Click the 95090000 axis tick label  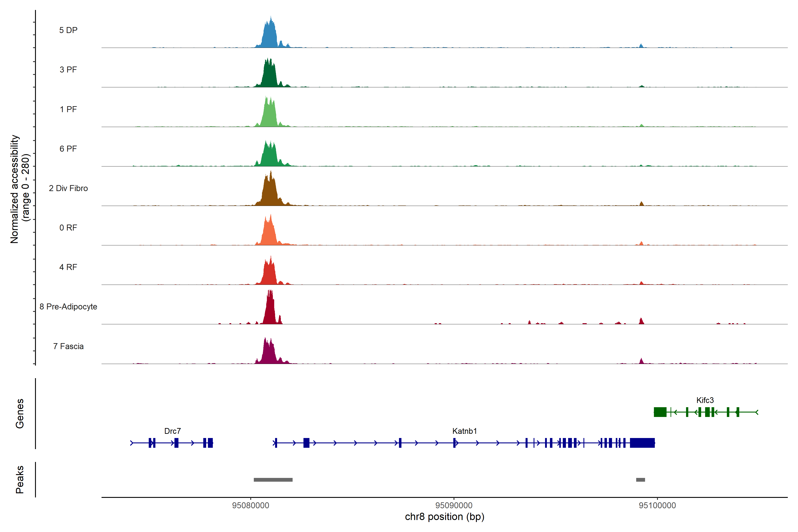(454, 506)
